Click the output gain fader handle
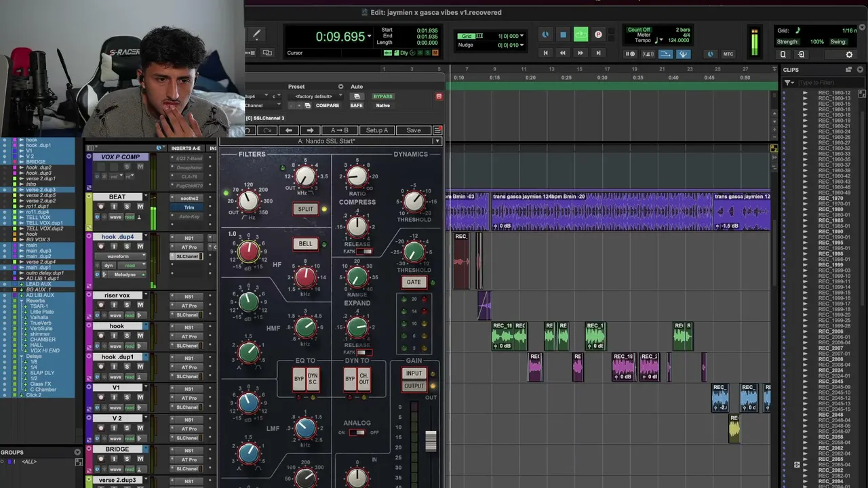This screenshot has height=488, width=868. coord(431,441)
